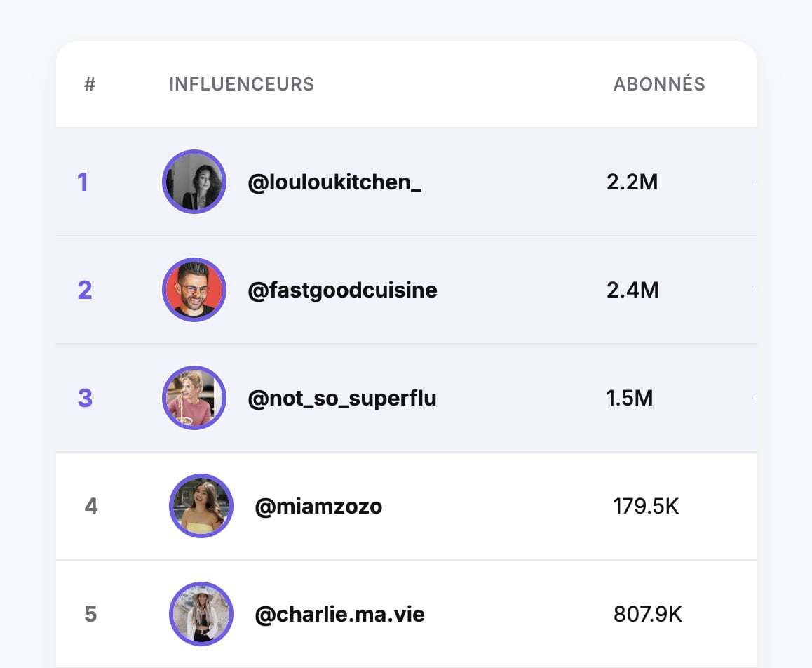Screen dimensions: 812x668
Task: Click the avatar next to @louloukitchen_
Action: pos(194,182)
